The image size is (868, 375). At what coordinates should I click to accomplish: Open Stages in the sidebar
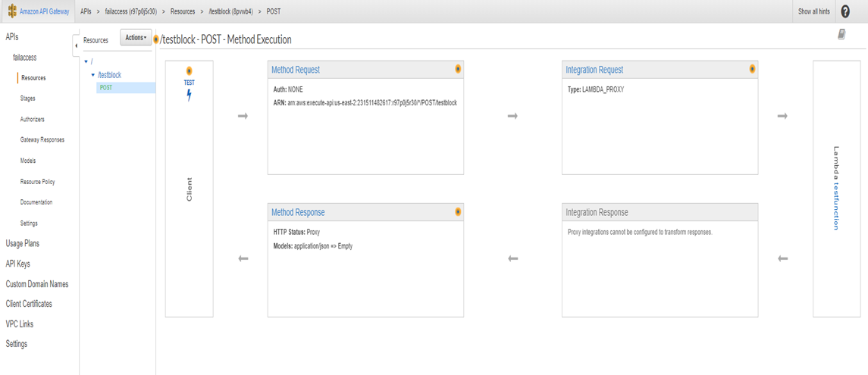(27, 98)
